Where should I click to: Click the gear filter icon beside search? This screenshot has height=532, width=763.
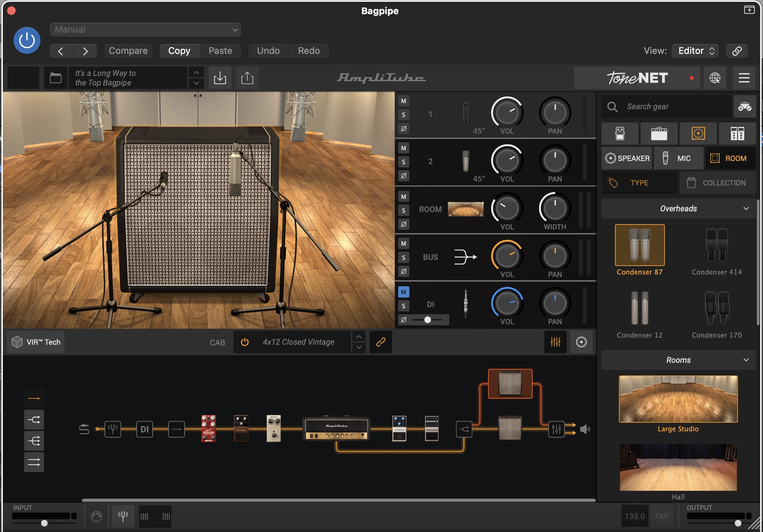(745, 106)
